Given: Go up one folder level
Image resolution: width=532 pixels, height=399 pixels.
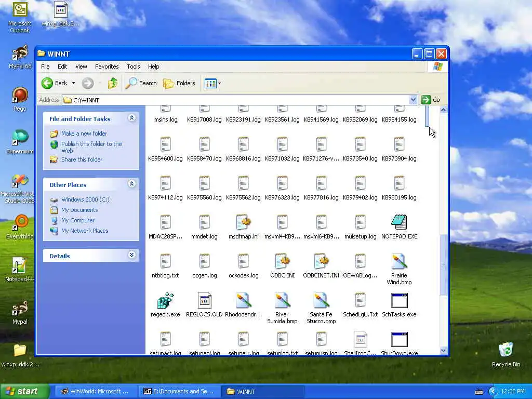Looking at the screenshot, I should (113, 83).
